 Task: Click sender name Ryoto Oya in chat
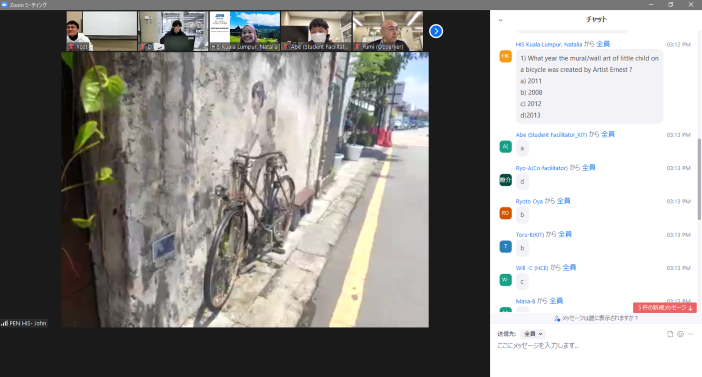point(529,201)
